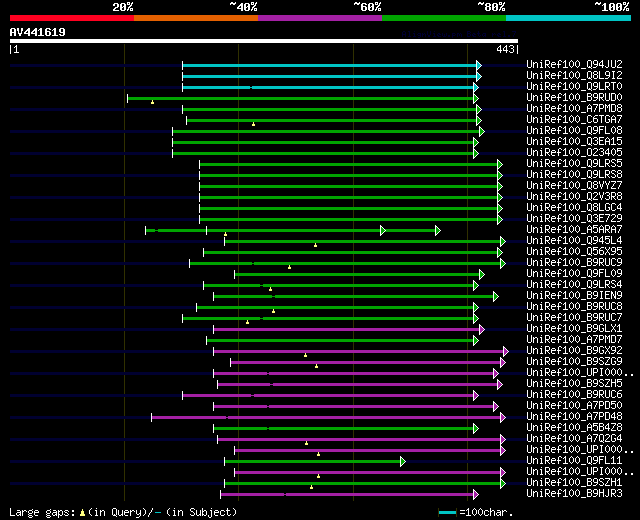
Task: Click hit label UniRef100_B9RUC8
Action: click(574, 307)
